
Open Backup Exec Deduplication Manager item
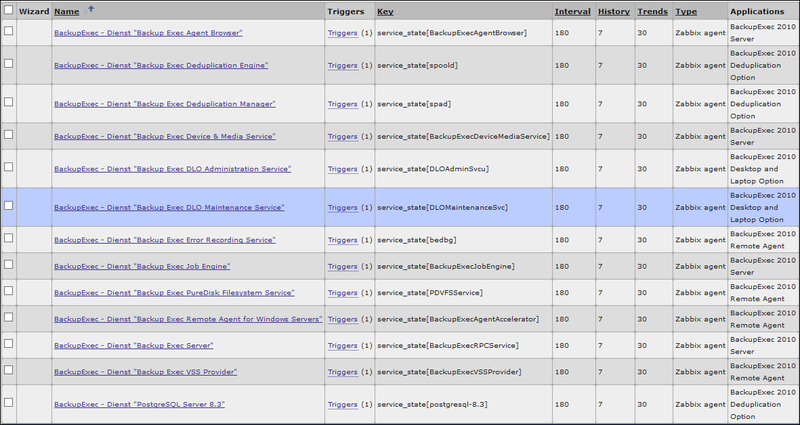click(x=164, y=103)
